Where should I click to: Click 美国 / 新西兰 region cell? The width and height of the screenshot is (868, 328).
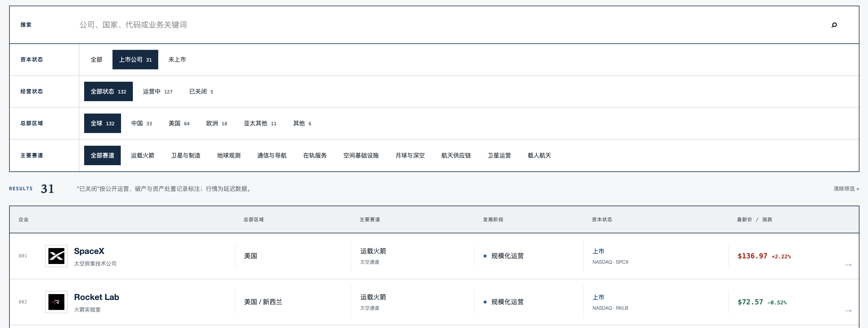263,302
